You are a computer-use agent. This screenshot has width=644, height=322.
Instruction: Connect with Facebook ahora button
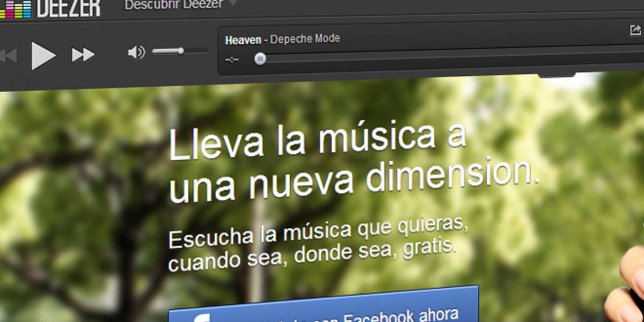324,305
